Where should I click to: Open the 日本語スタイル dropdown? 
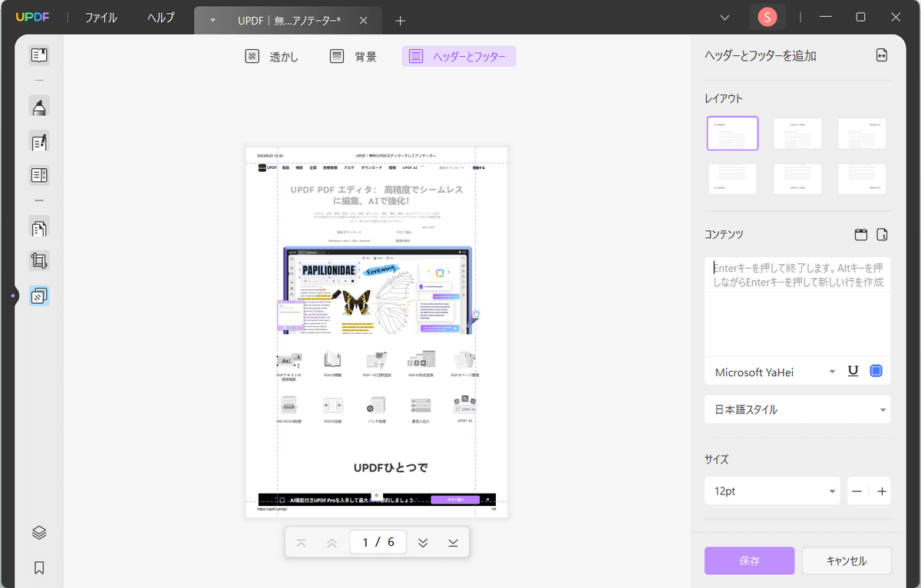pyautogui.click(x=797, y=409)
